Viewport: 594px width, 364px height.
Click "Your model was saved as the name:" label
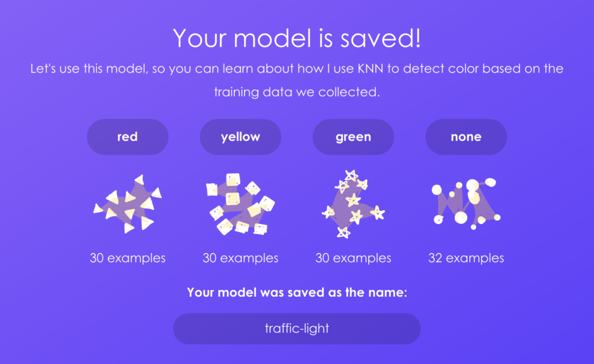click(297, 292)
